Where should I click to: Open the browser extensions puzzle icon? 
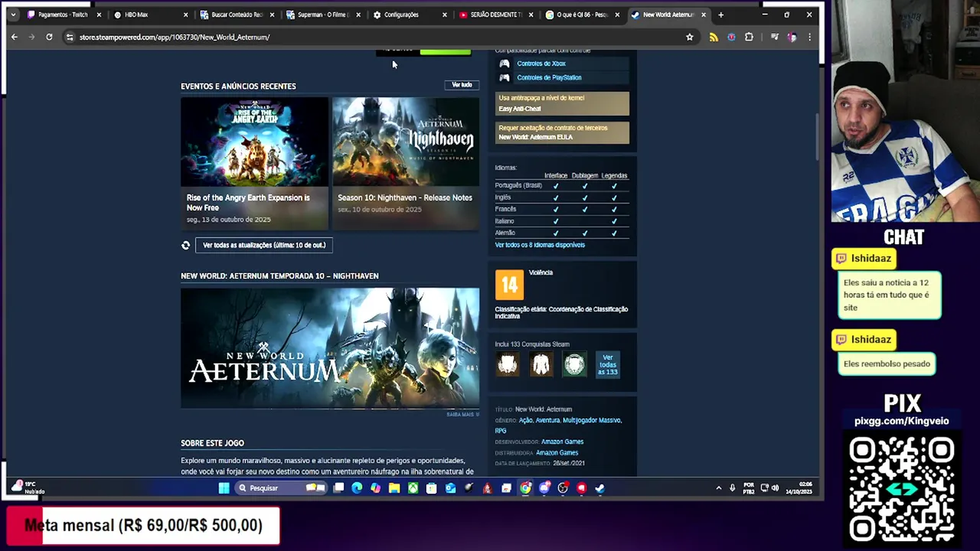pos(749,37)
